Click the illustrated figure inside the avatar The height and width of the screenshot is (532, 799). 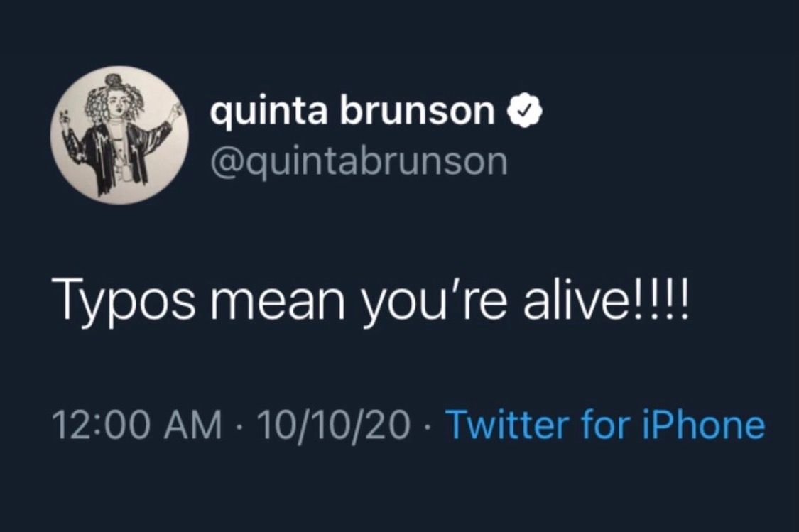click(119, 139)
